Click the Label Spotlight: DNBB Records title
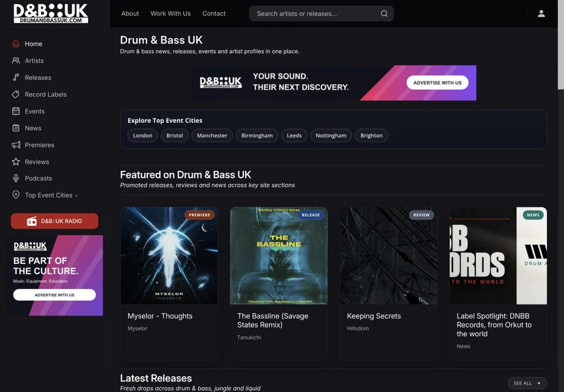This screenshot has width=564, height=392. click(494, 324)
